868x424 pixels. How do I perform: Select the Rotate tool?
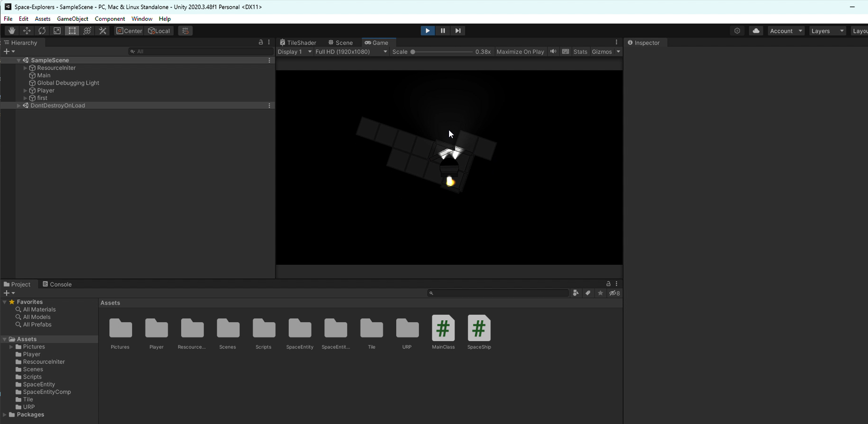pos(42,31)
